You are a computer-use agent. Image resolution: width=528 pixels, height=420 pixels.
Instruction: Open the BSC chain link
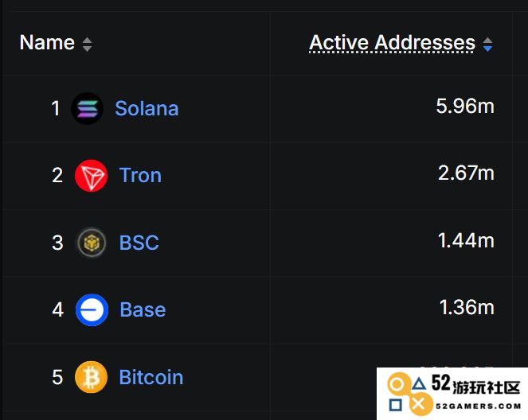tap(139, 243)
